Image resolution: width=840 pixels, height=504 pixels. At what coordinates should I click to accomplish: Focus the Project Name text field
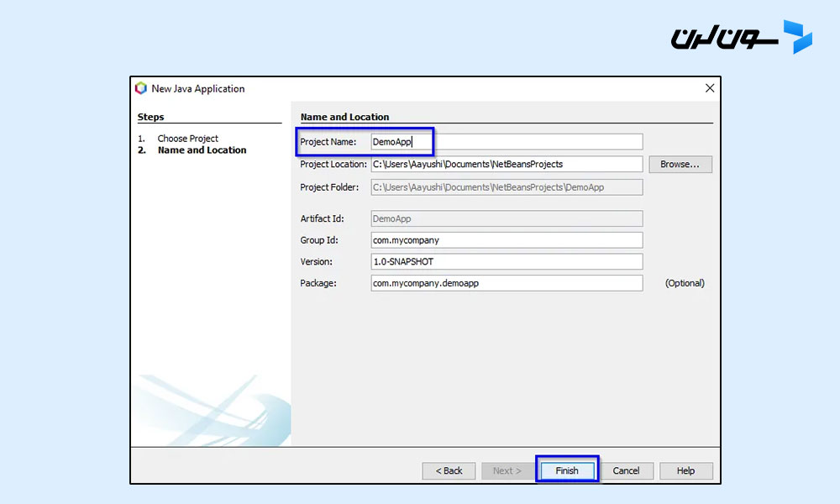[x=507, y=142]
